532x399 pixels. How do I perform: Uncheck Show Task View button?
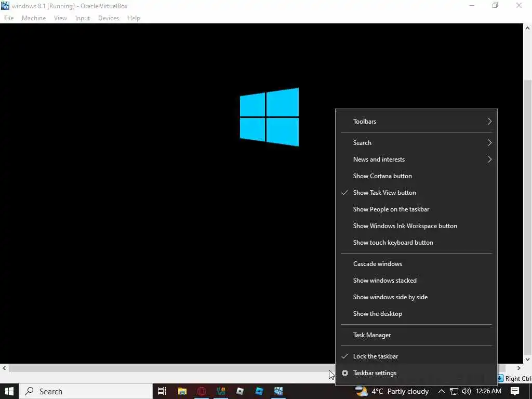click(416, 193)
